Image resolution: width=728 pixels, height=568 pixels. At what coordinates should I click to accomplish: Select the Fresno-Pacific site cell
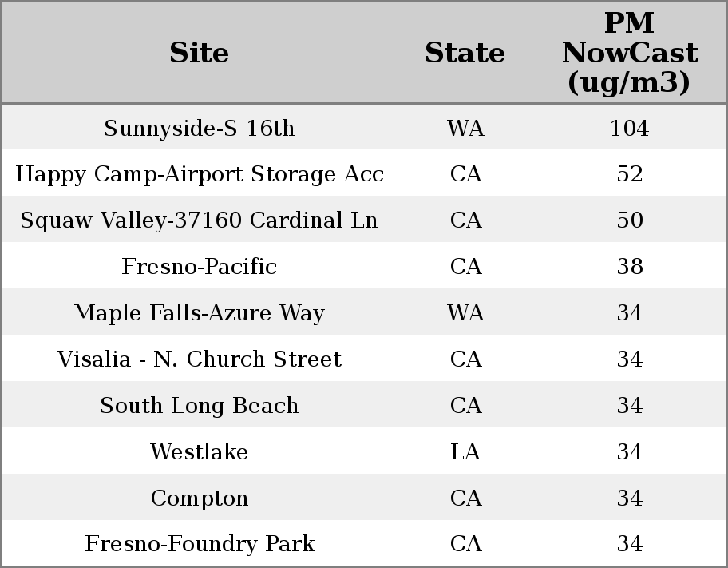(200, 266)
